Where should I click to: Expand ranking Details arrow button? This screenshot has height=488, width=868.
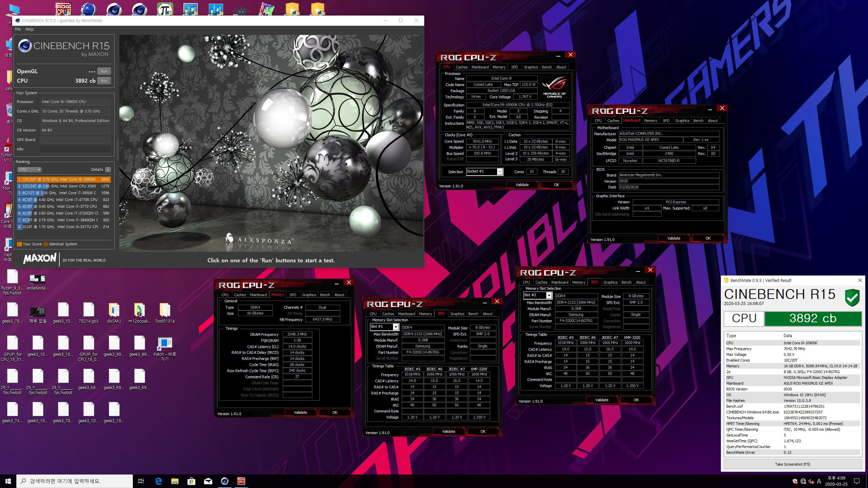point(108,169)
